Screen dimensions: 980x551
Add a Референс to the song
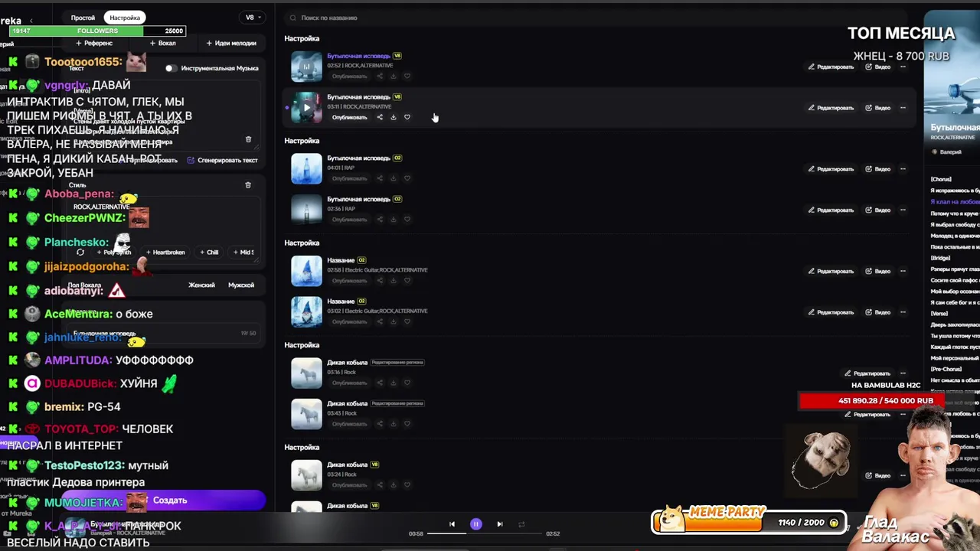click(94, 44)
